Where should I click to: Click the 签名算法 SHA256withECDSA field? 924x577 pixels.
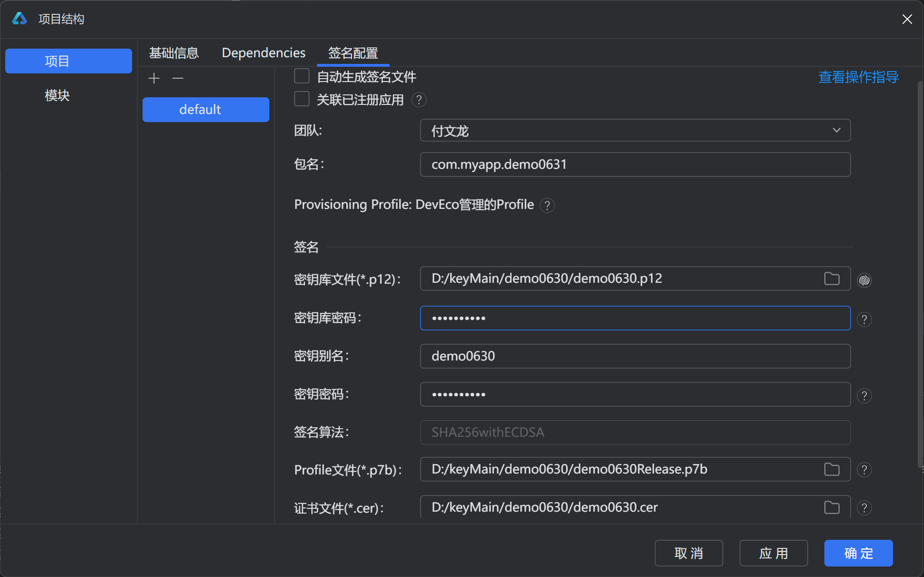(x=635, y=433)
